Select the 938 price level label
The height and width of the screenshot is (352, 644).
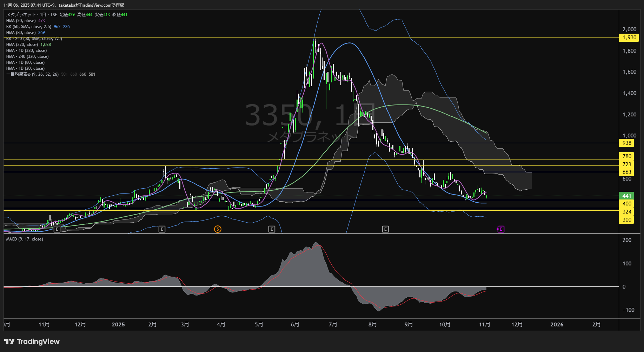point(627,143)
